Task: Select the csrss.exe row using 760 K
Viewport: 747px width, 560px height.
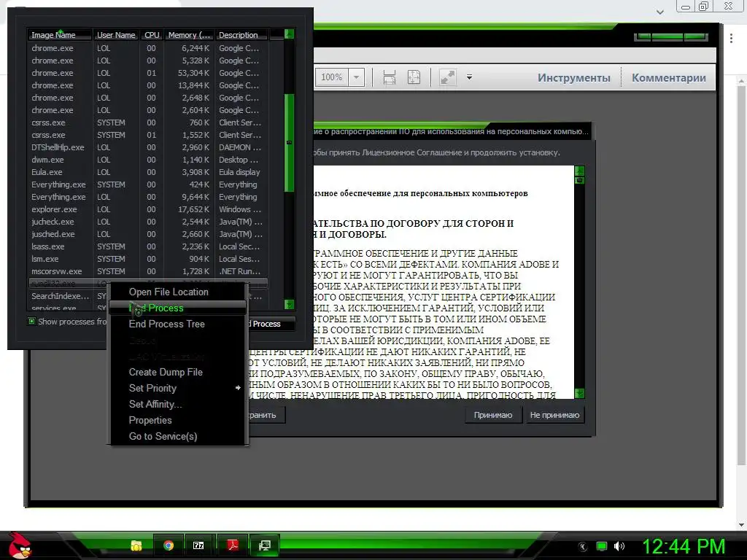Action: [x=147, y=122]
